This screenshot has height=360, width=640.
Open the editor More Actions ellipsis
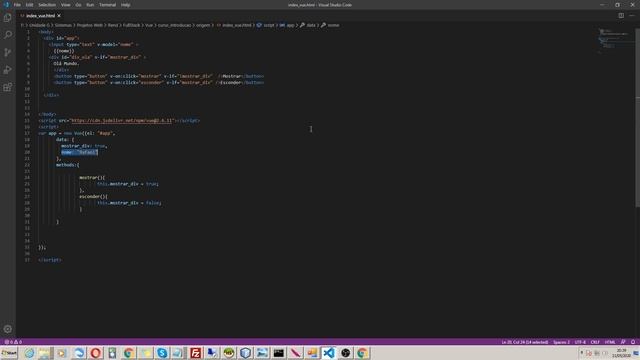(632, 16)
